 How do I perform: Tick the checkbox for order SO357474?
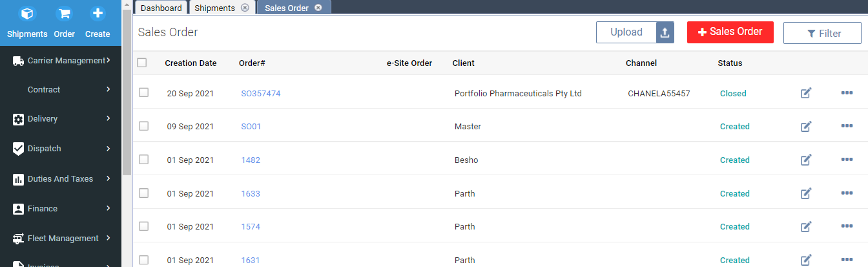coord(143,92)
